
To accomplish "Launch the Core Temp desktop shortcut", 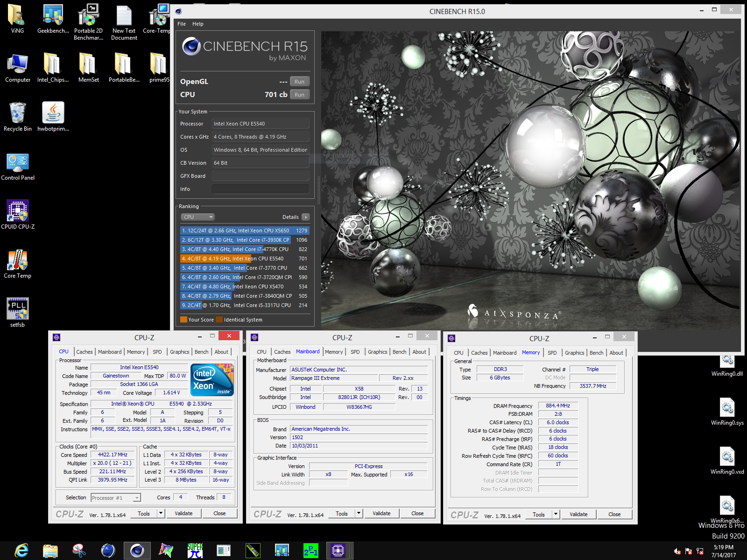I will pyautogui.click(x=18, y=264).
